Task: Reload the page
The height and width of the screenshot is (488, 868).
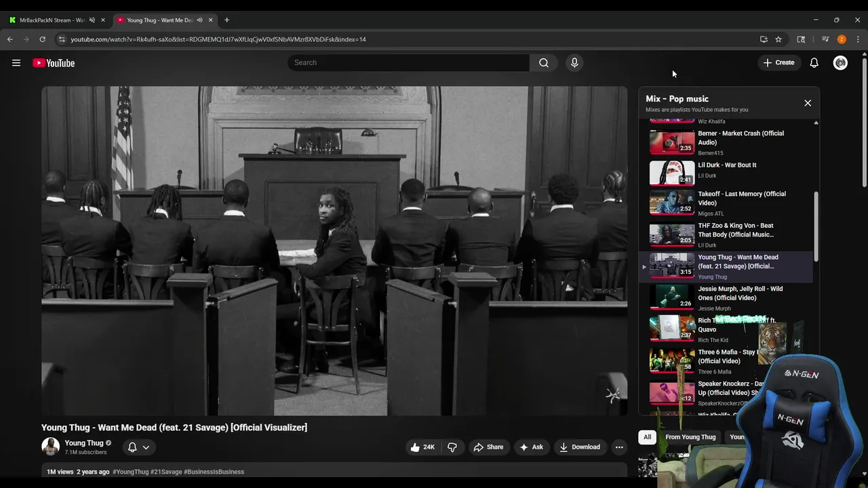Action: 43,39
